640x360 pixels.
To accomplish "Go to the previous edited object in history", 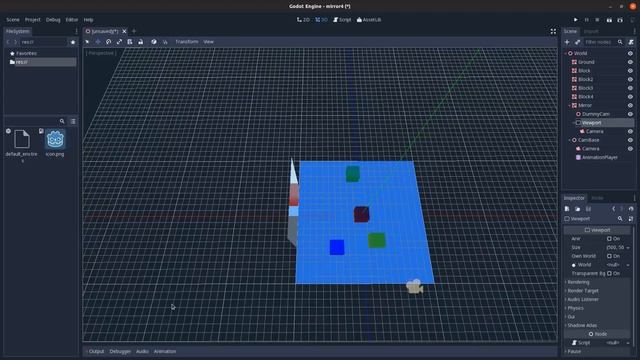I will [613, 209].
